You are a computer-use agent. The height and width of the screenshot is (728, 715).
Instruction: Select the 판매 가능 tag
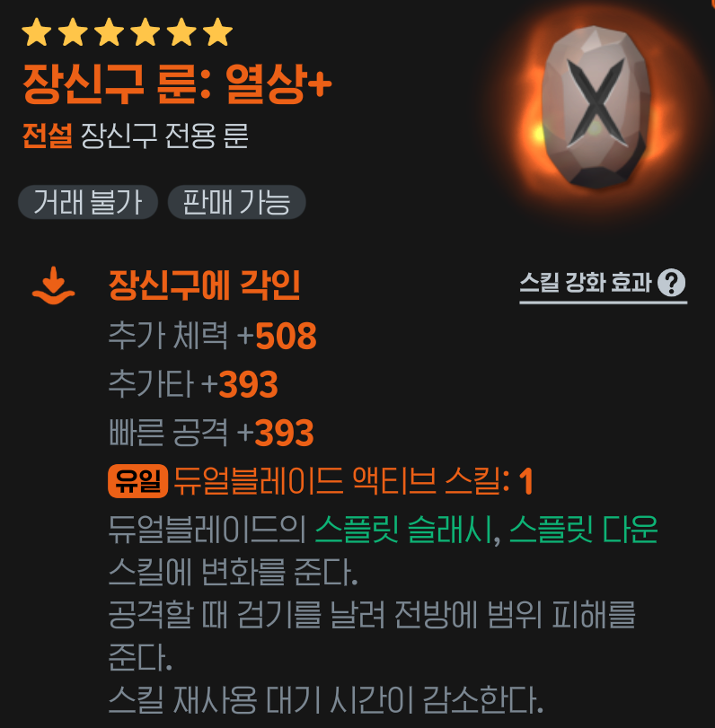[x=236, y=202]
